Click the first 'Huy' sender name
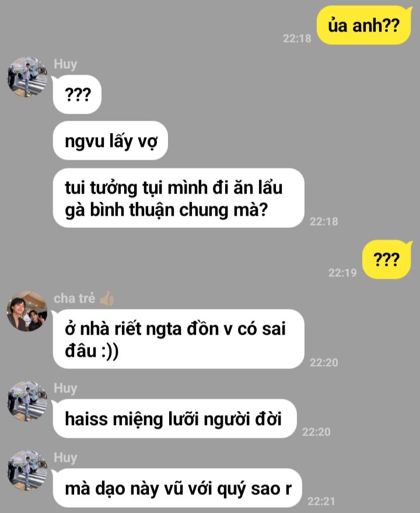The width and height of the screenshot is (420, 513). pos(65,64)
